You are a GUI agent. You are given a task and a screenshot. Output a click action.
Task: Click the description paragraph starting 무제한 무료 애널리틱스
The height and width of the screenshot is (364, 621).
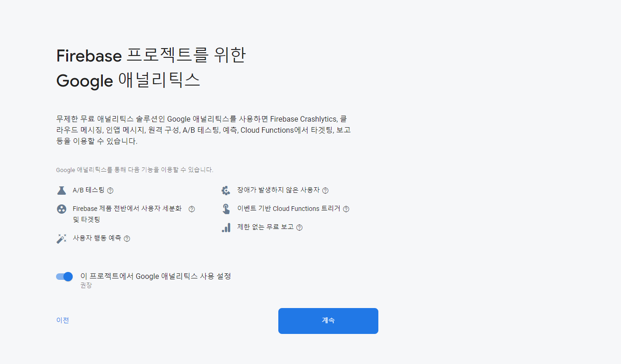pos(204,130)
